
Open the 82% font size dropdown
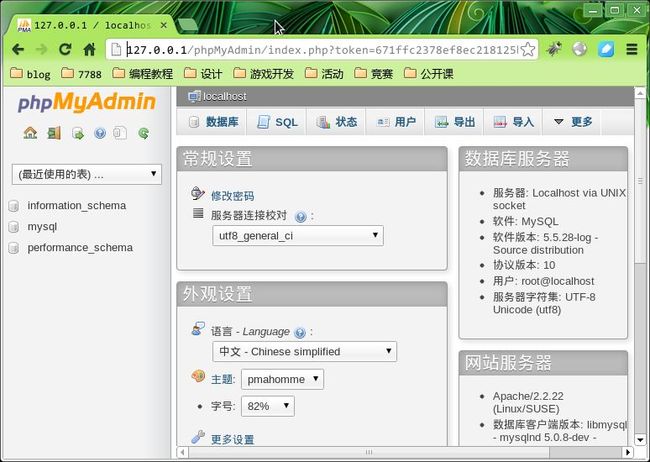pyautogui.click(x=268, y=406)
